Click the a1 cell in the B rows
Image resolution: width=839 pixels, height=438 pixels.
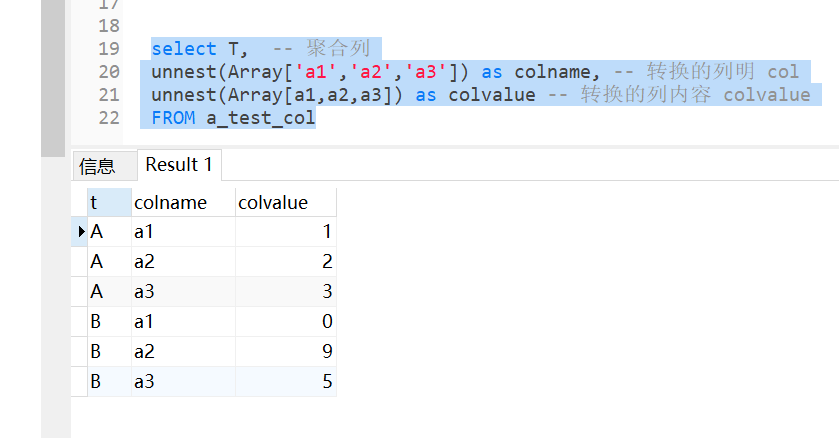point(182,322)
